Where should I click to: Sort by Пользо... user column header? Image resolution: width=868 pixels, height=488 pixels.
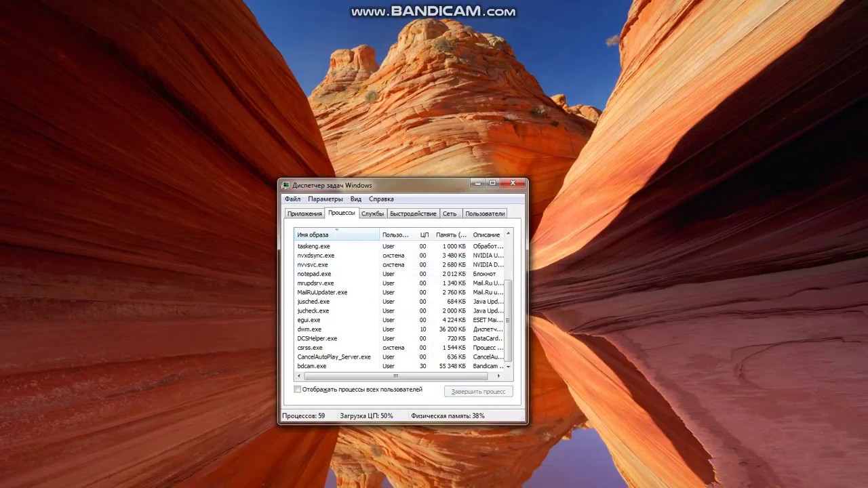[397, 235]
